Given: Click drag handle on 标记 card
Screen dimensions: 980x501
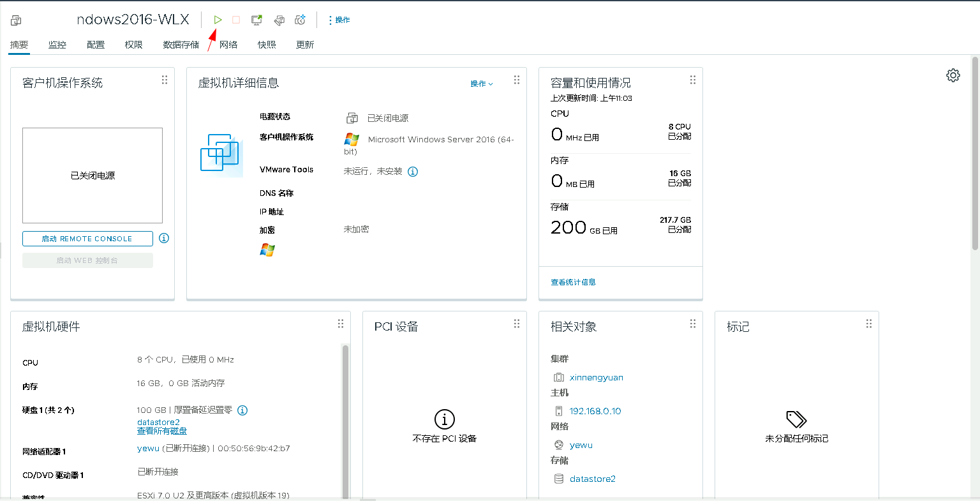Looking at the screenshot, I should point(868,324).
